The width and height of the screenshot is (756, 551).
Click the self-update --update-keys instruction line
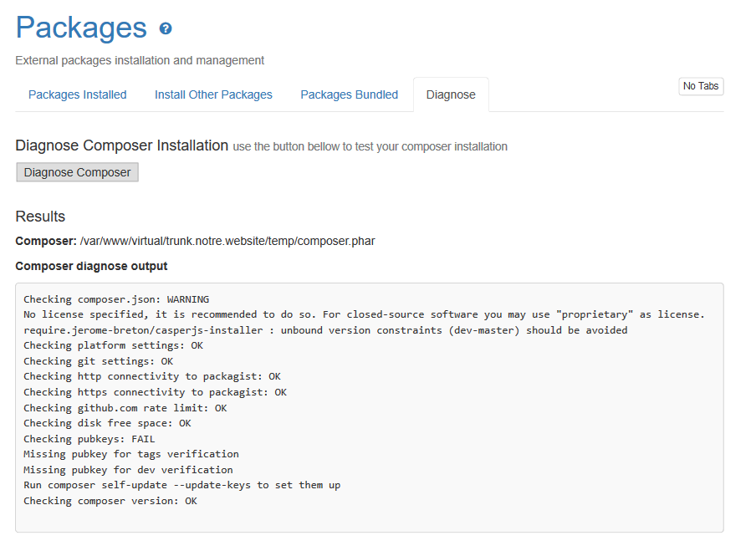click(x=181, y=486)
